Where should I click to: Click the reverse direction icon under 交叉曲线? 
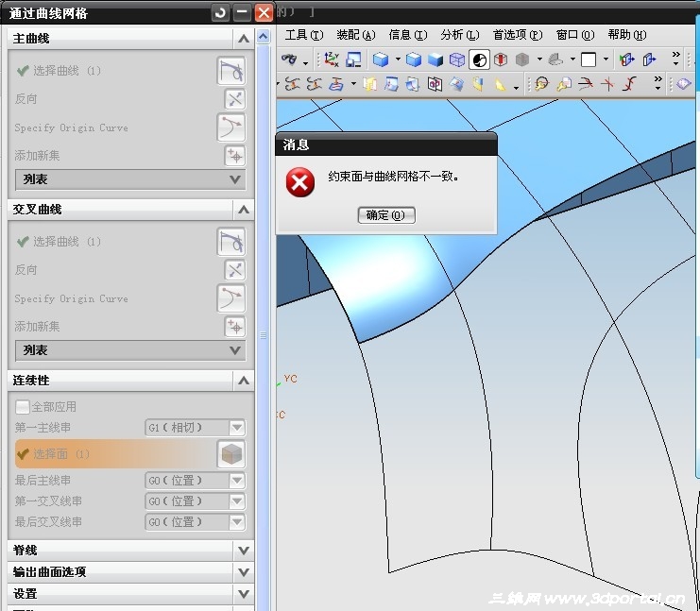click(235, 270)
